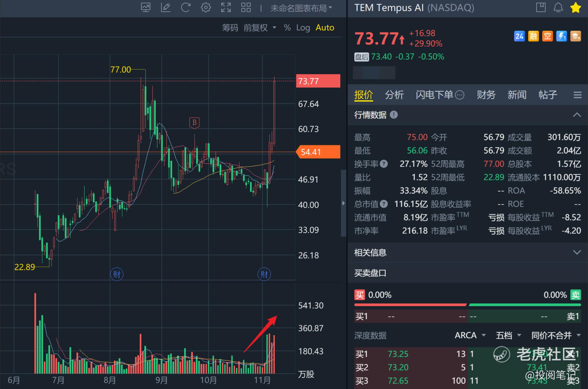Image resolution: width=588 pixels, height=389 pixels.
Task: Open the hamburger menu beside 帖子 tab
Action: pyautogui.click(x=578, y=95)
